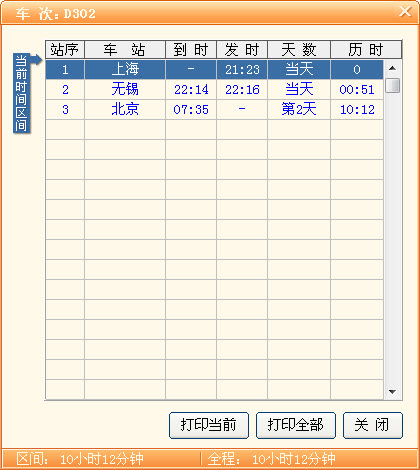The width and height of the screenshot is (420, 470).
Task: Click the 打印当前 button
Action: (x=209, y=425)
